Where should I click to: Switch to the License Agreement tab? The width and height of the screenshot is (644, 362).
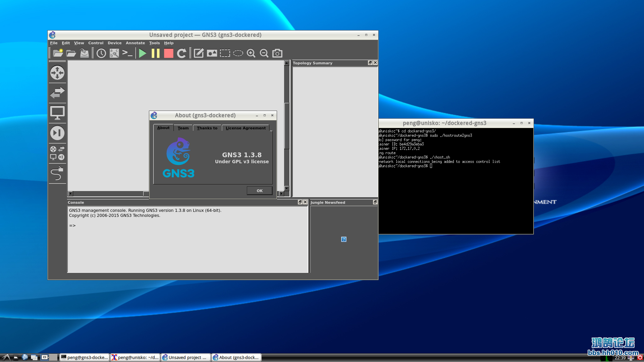coord(246,128)
